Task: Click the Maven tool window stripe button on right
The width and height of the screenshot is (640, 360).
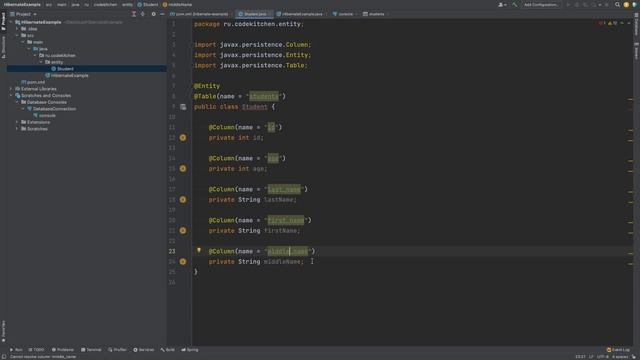Action: 636,51
